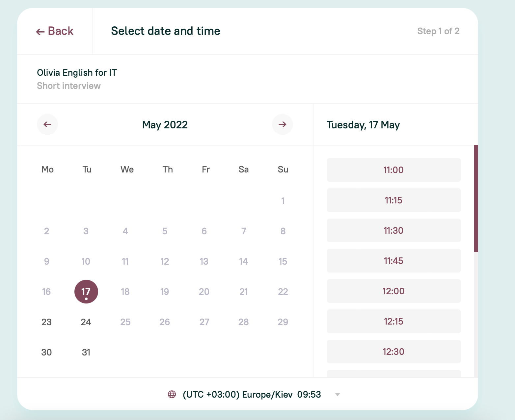Screen dimensions: 515x420
Task: Go back using the Back link
Action: [x=55, y=31]
